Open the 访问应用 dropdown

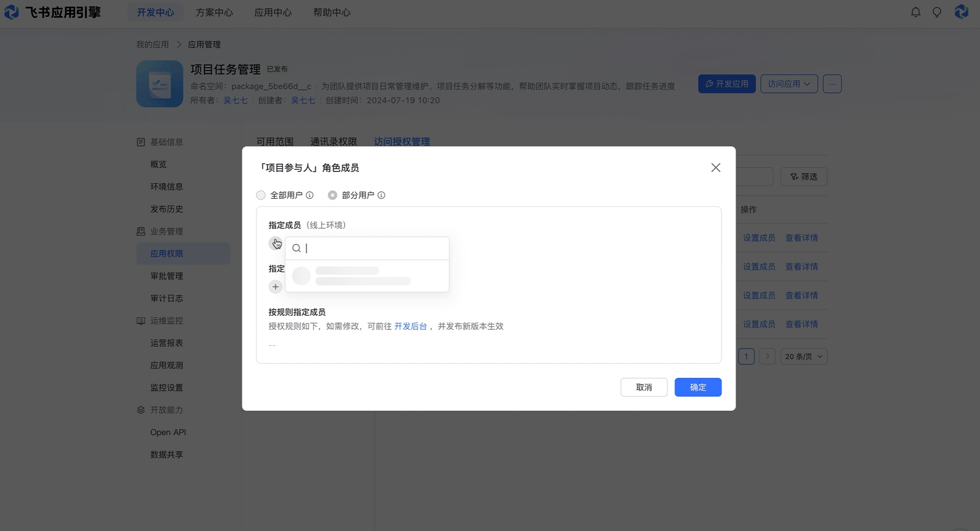click(789, 84)
